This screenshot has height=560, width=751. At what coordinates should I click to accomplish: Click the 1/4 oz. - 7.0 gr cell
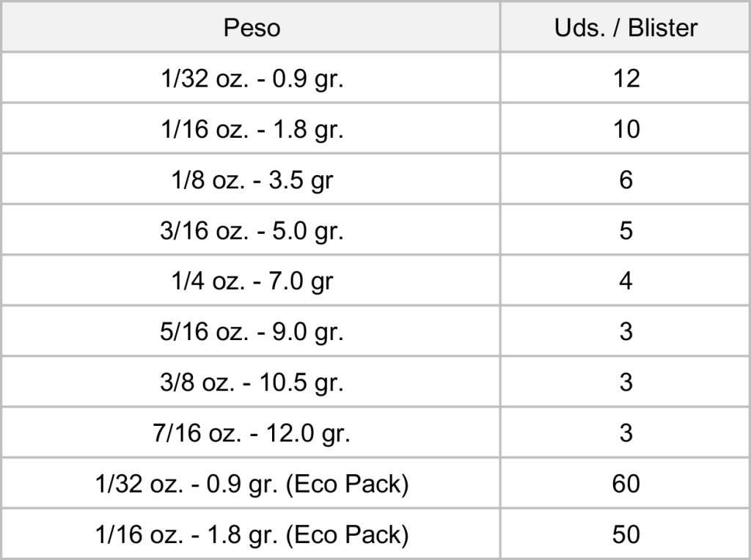[x=252, y=281]
